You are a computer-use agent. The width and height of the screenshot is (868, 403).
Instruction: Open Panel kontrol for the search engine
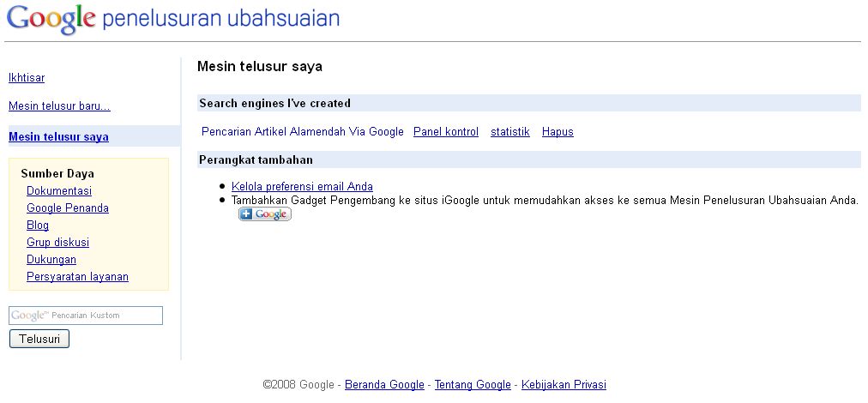point(446,132)
